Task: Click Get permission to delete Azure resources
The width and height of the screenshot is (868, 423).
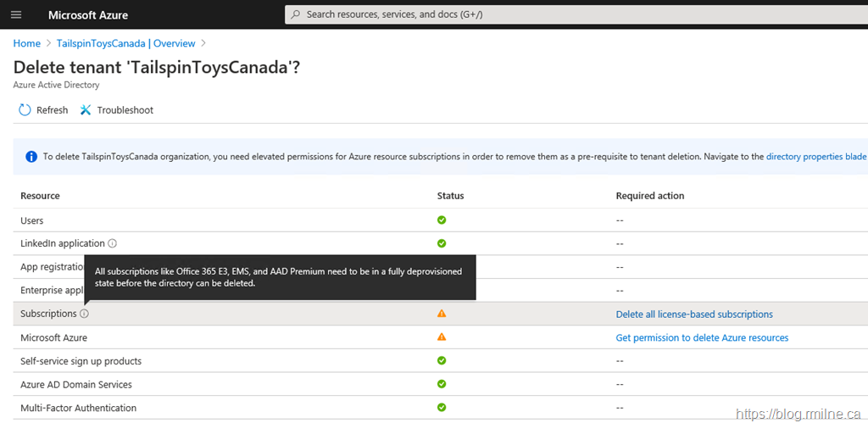Action: point(701,338)
